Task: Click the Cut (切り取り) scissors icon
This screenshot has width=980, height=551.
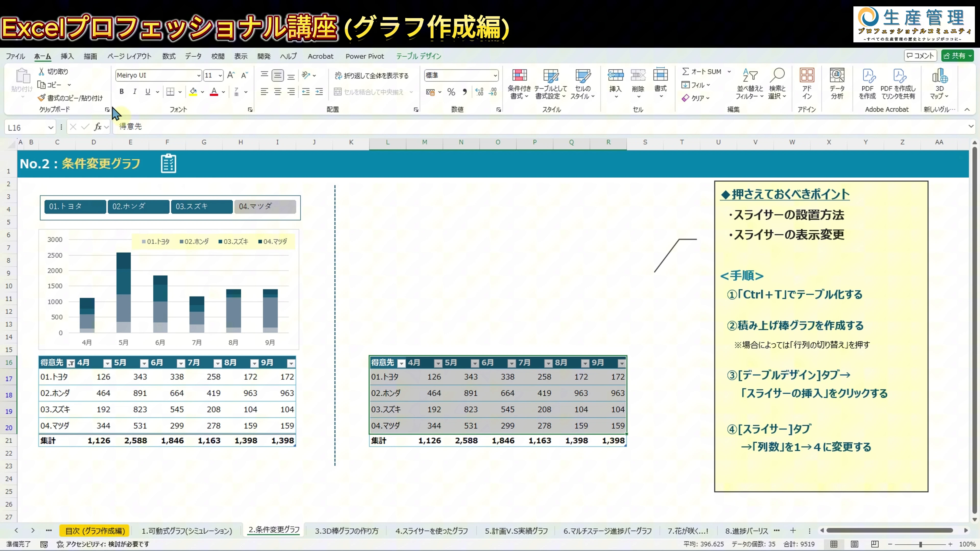Action: click(41, 71)
